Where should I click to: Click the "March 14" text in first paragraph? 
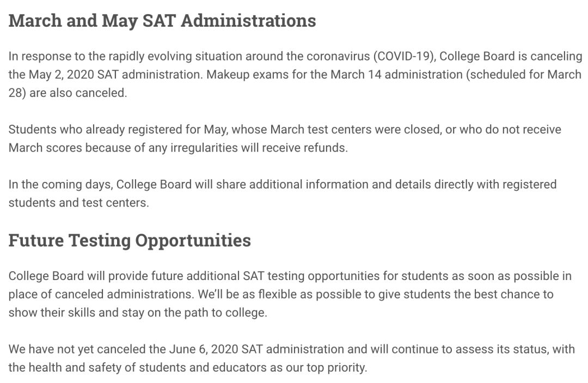(x=353, y=75)
